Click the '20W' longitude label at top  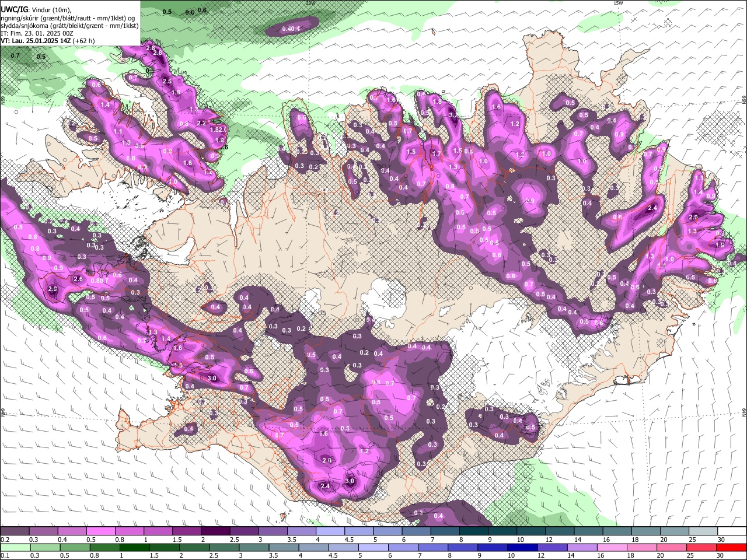coord(310,3)
